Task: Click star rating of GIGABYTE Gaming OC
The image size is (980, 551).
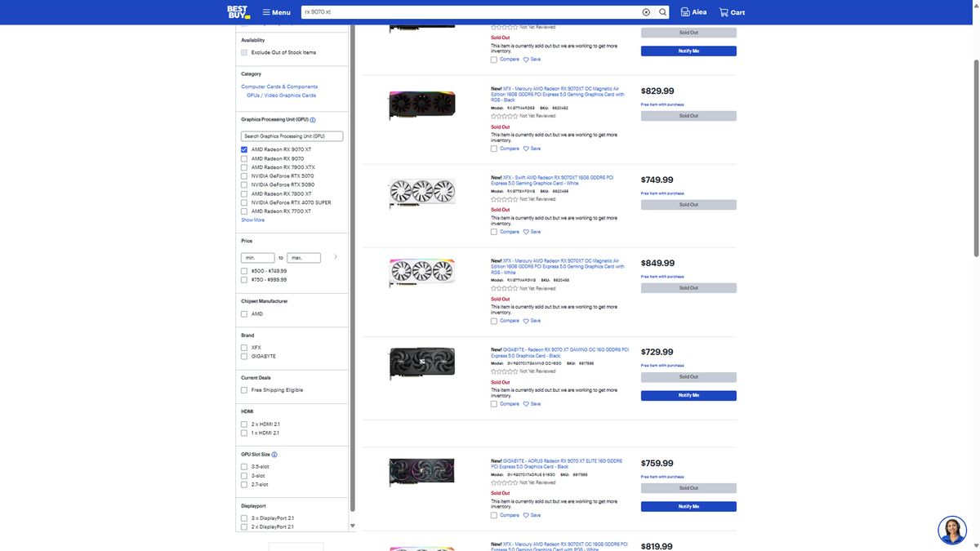Action: [504, 371]
